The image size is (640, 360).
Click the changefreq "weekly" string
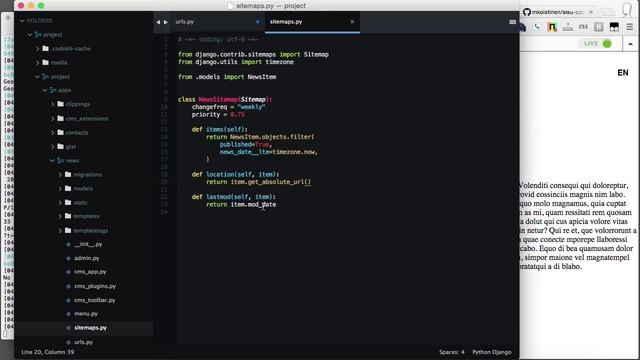click(x=251, y=107)
